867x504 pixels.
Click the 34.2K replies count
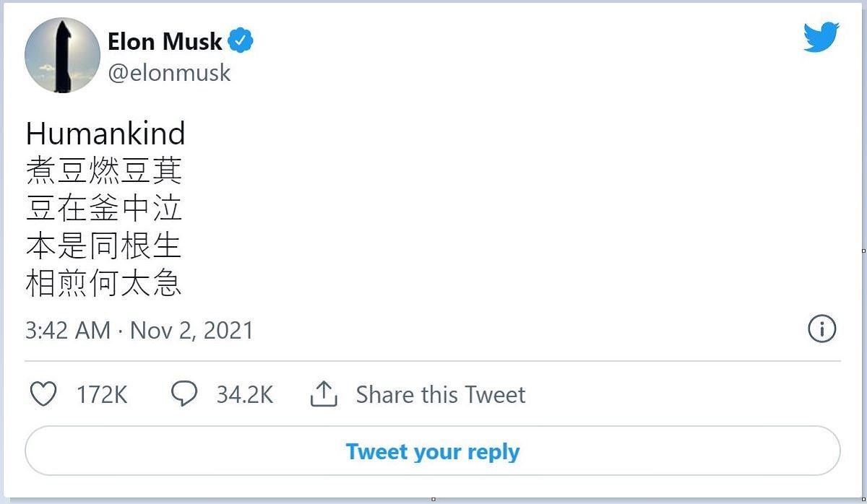point(245,395)
